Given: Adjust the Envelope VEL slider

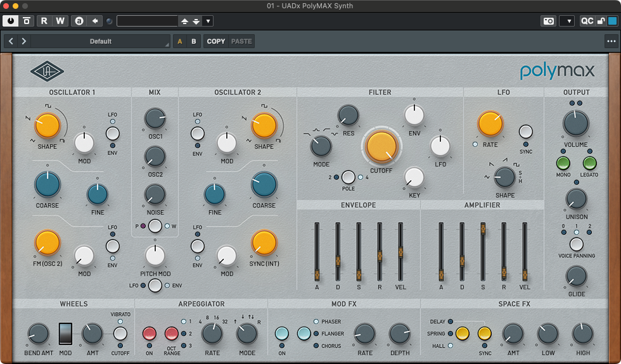Looking at the screenshot, I should [x=400, y=252].
